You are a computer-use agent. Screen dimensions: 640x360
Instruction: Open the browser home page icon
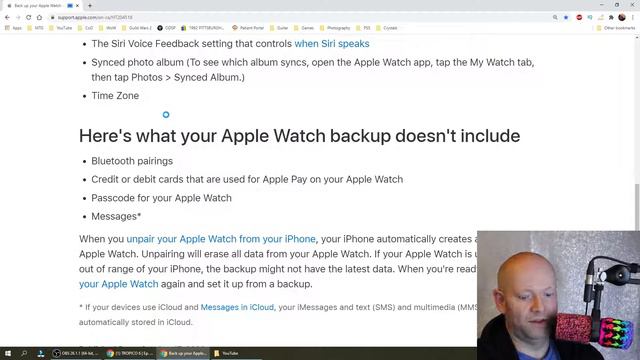[x=39, y=18]
